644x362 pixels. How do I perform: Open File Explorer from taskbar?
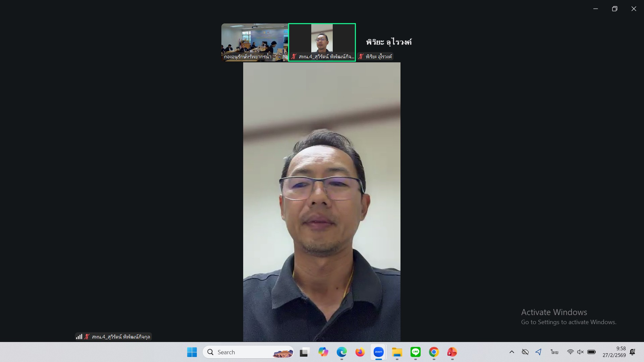397,352
